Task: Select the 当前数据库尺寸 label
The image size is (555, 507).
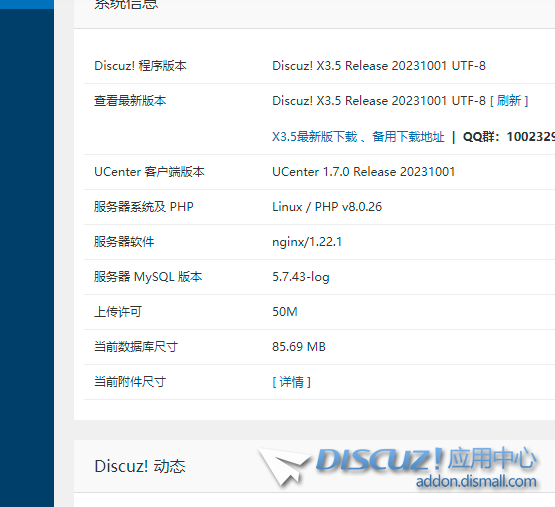Action: pos(136,347)
